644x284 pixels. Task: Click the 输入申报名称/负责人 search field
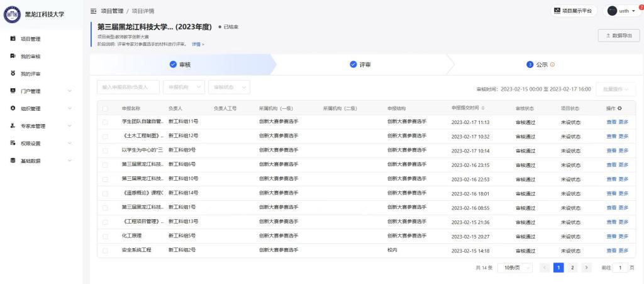point(128,88)
